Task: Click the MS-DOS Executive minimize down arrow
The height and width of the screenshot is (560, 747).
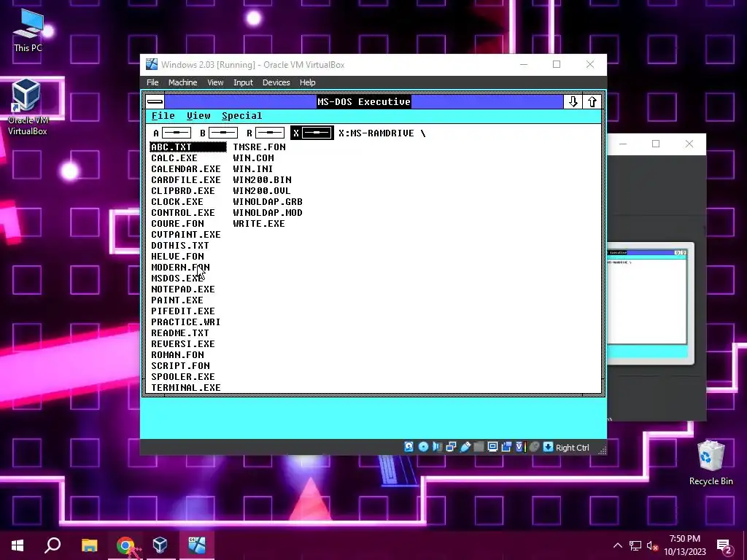Action: tap(573, 101)
